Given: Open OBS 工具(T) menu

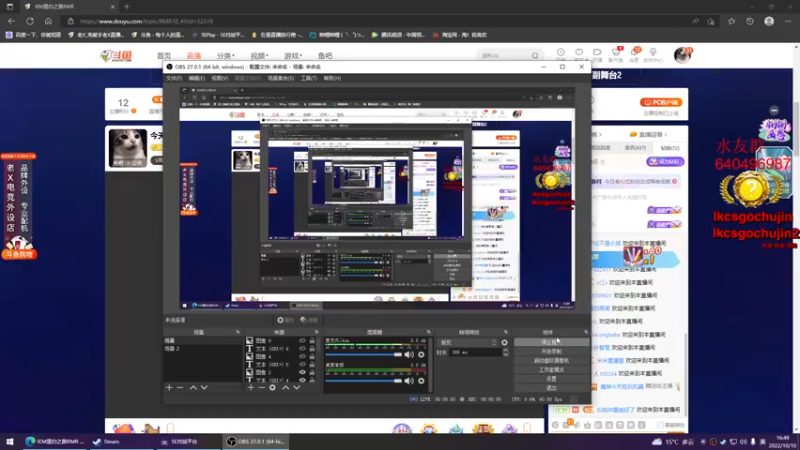Looking at the screenshot, I should pyautogui.click(x=309, y=78).
